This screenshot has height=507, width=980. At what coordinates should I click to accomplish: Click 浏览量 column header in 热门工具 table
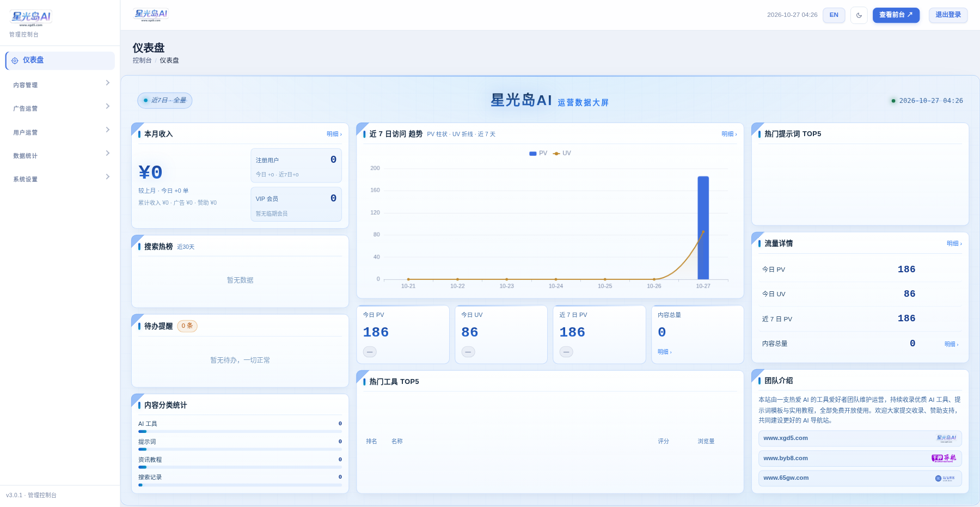(x=706, y=441)
